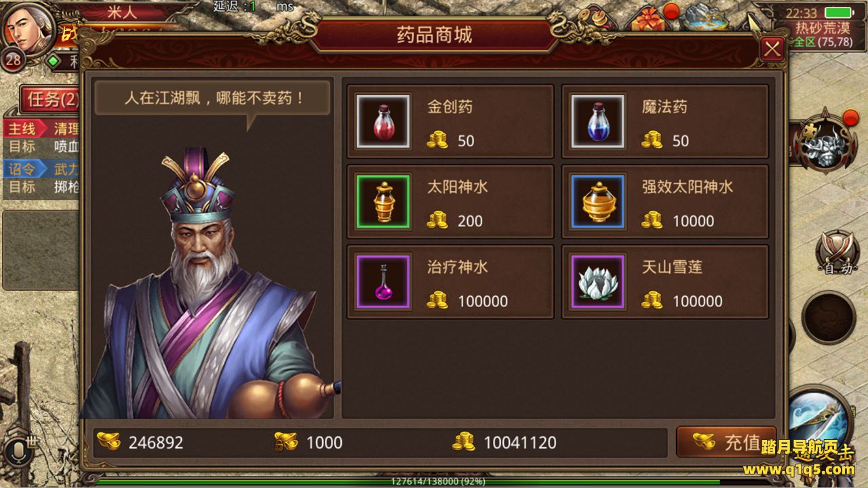Viewport: 868px width, 488px height.
Task: Choose the 天山雪莲 white lotus icon
Action: [597, 281]
